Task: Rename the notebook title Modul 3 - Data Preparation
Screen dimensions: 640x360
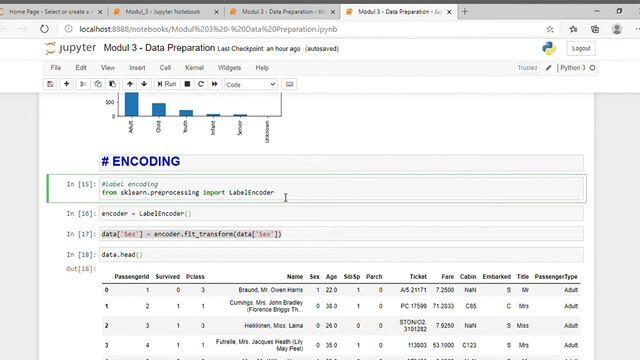Action: point(159,48)
